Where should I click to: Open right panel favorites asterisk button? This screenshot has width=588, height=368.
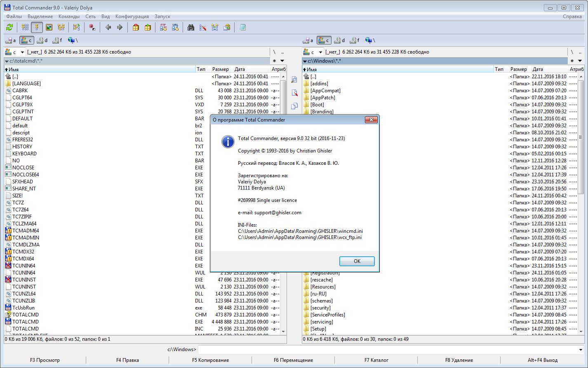coord(572,61)
